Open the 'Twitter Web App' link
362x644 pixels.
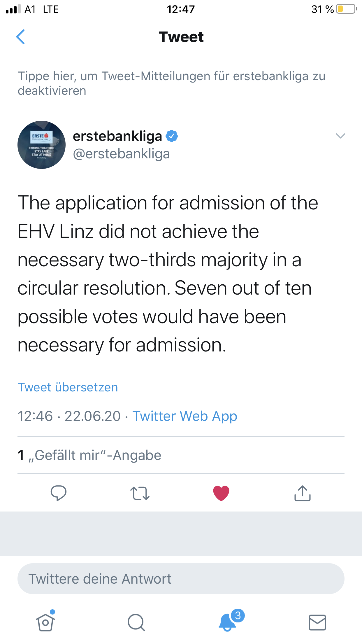[x=185, y=416]
